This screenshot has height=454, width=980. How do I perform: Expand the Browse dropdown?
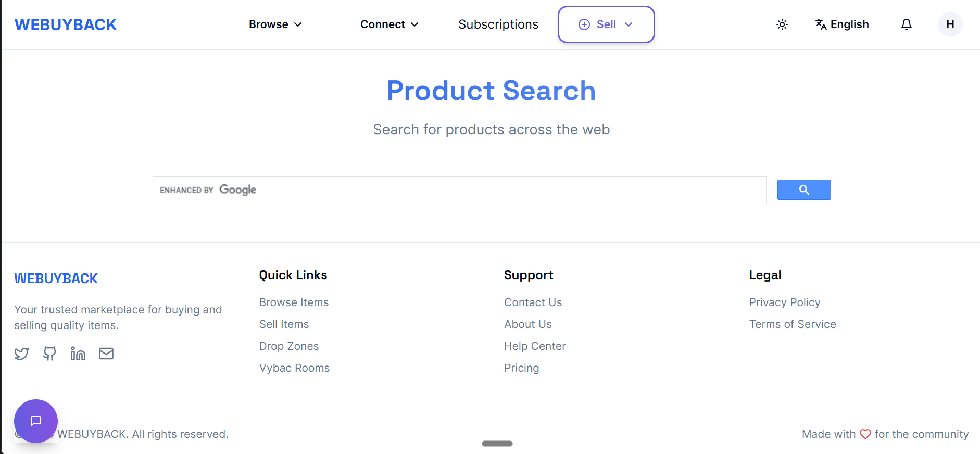275,24
